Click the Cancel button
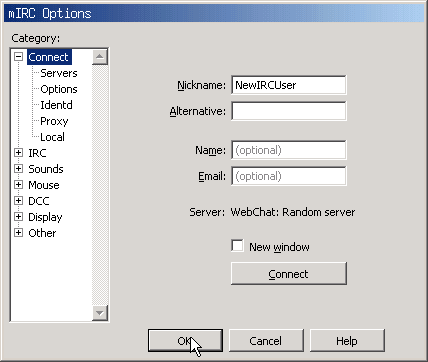 click(x=266, y=341)
